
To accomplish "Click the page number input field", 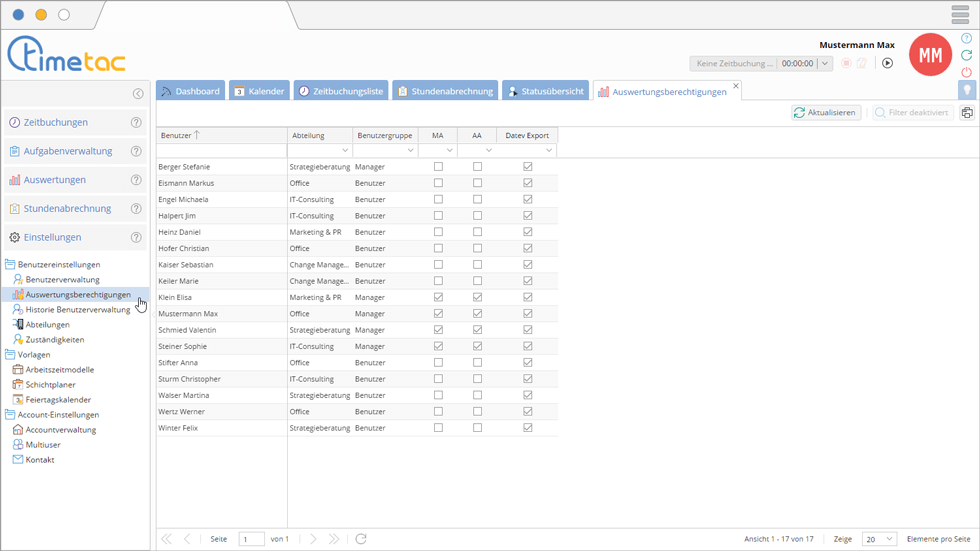I will click(251, 539).
